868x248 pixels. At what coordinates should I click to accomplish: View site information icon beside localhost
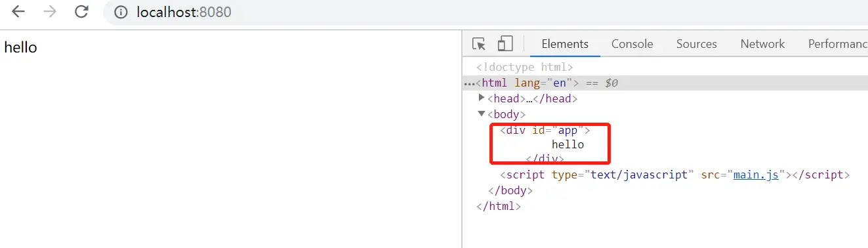tap(120, 12)
